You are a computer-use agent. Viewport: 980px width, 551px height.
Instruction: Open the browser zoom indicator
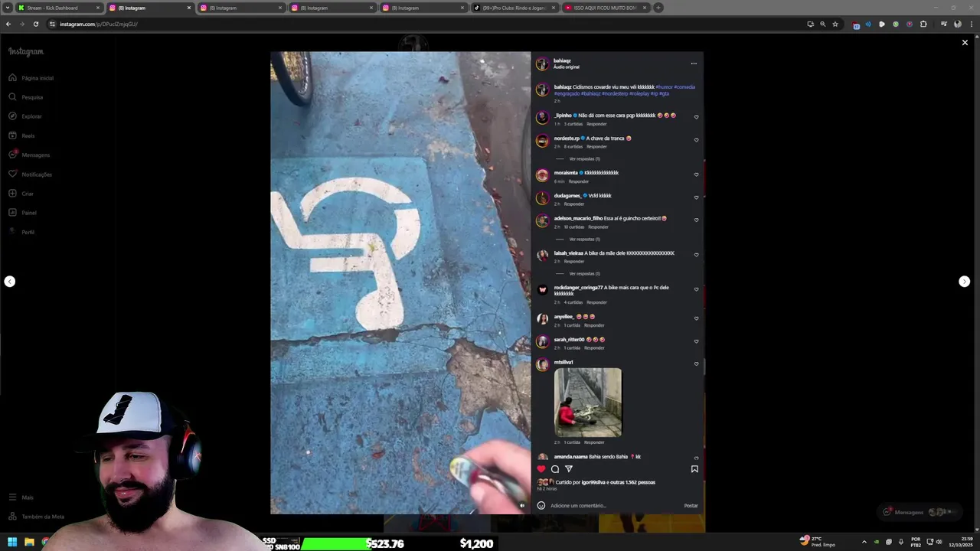(823, 24)
